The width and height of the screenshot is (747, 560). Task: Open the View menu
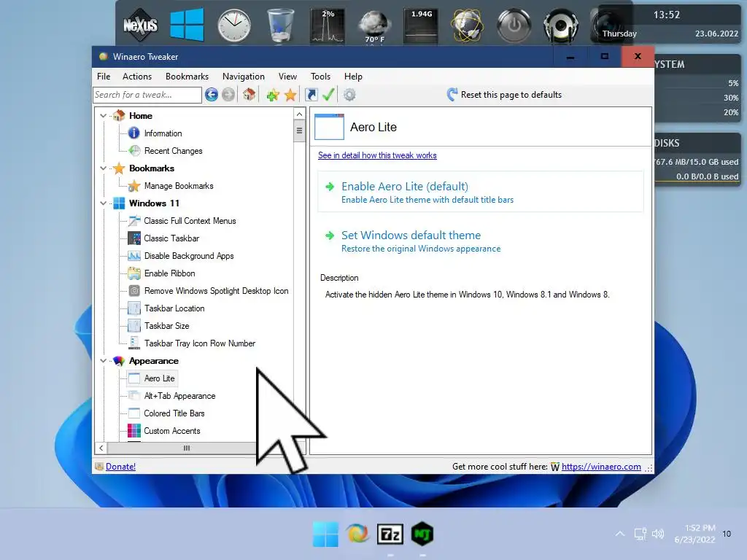[287, 76]
